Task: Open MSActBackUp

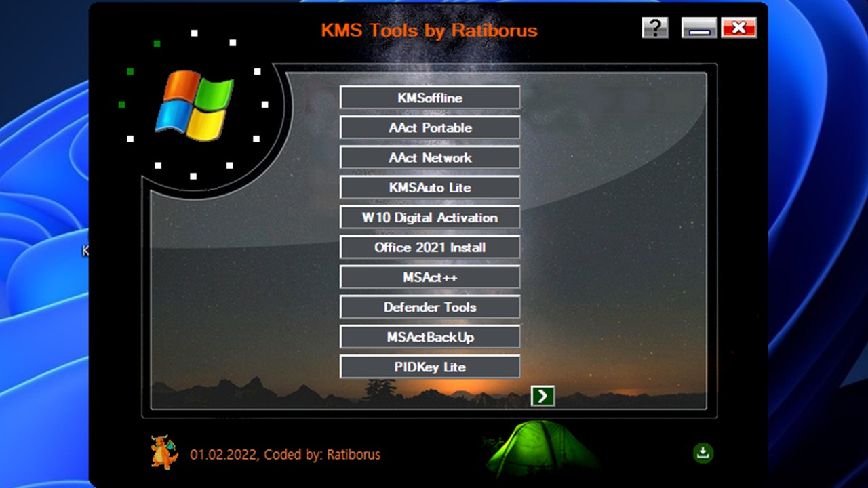Action: (430, 337)
